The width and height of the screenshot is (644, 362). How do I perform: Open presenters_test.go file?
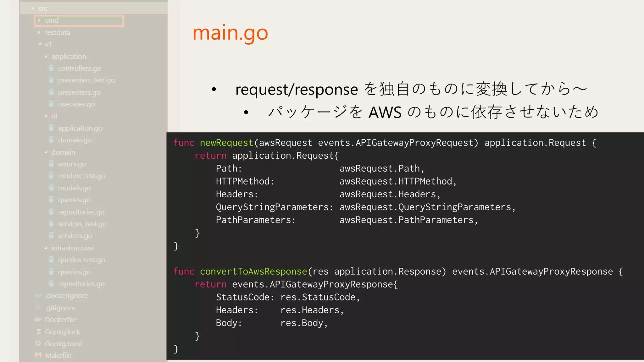86,80
